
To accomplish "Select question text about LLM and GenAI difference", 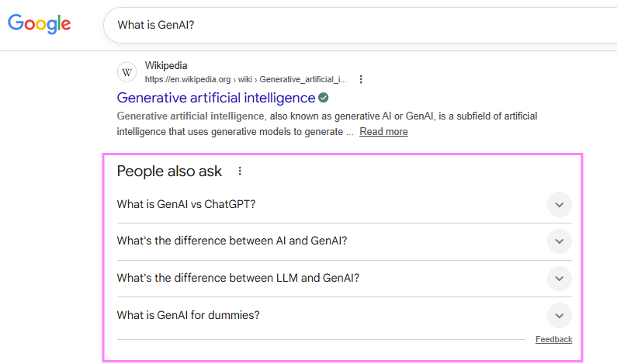I will (x=237, y=278).
